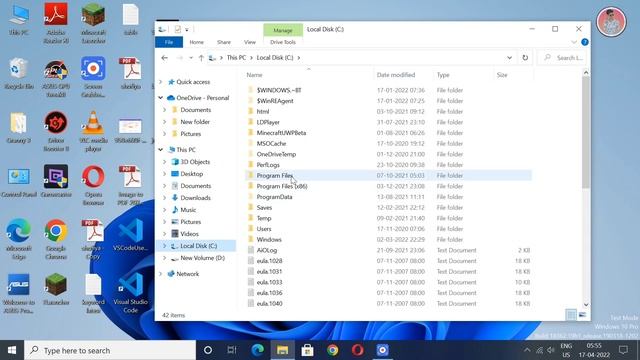The height and width of the screenshot is (360, 640).
Task: Open File Explorer taskbar icon
Action: point(282,350)
